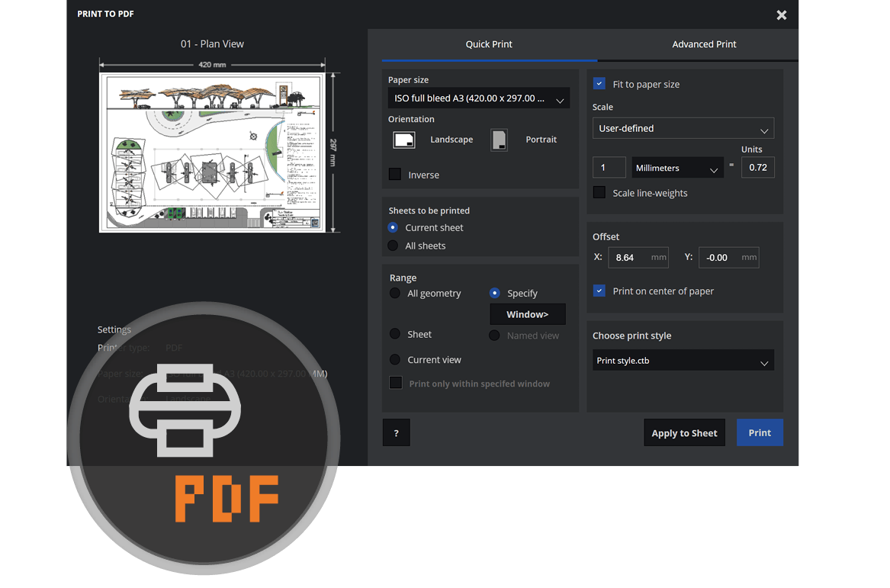Select the All sheets radio option

tap(393, 246)
